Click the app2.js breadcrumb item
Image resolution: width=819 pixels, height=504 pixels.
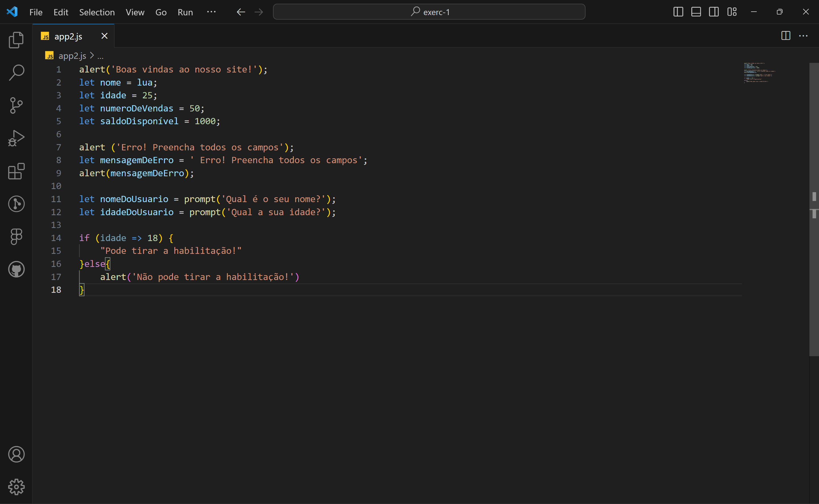click(x=72, y=56)
